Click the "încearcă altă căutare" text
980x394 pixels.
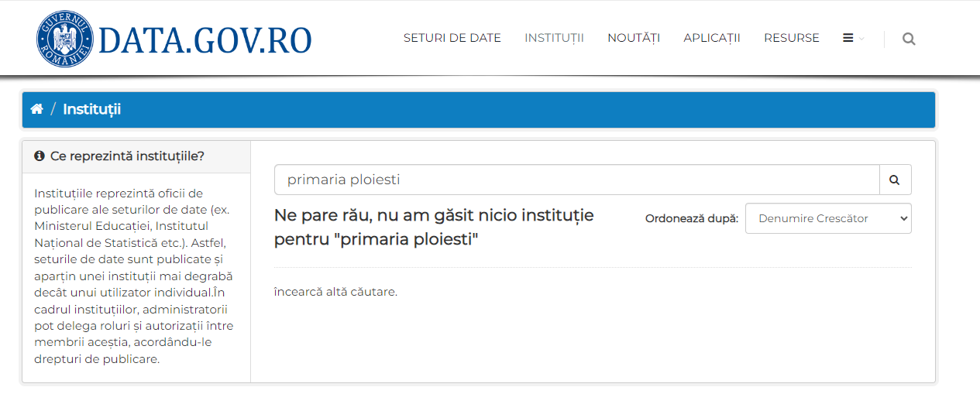335,292
